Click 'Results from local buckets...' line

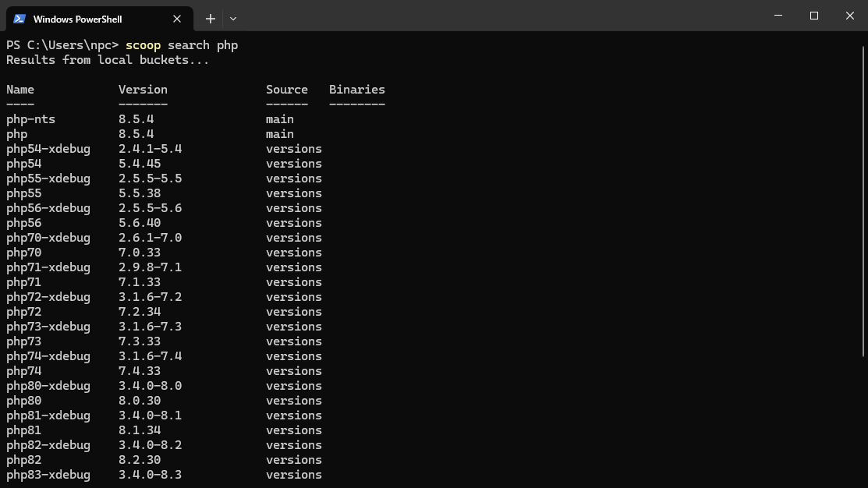(108, 60)
